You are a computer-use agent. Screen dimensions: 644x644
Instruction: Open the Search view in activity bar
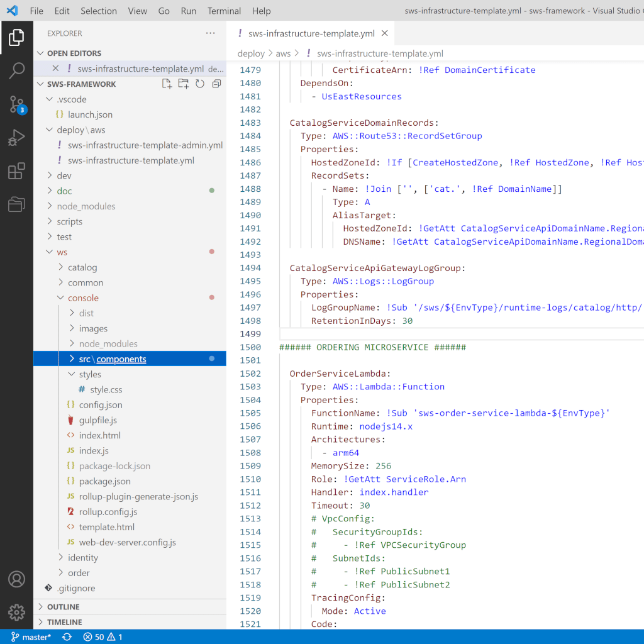(x=16, y=70)
